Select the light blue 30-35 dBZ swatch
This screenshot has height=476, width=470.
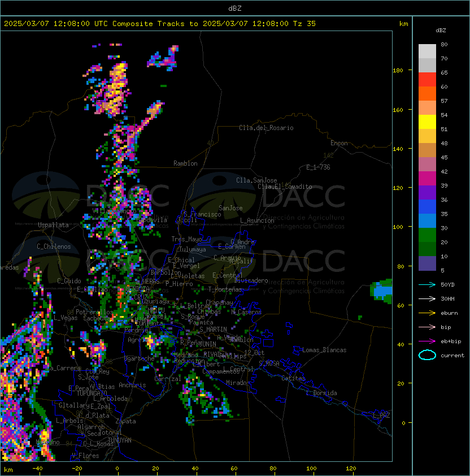[427, 220]
